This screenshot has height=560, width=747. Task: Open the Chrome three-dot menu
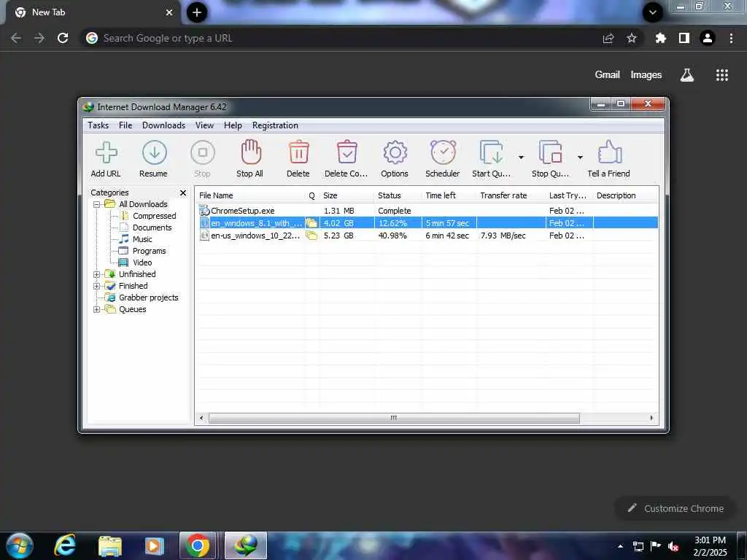click(x=731, y=38)
